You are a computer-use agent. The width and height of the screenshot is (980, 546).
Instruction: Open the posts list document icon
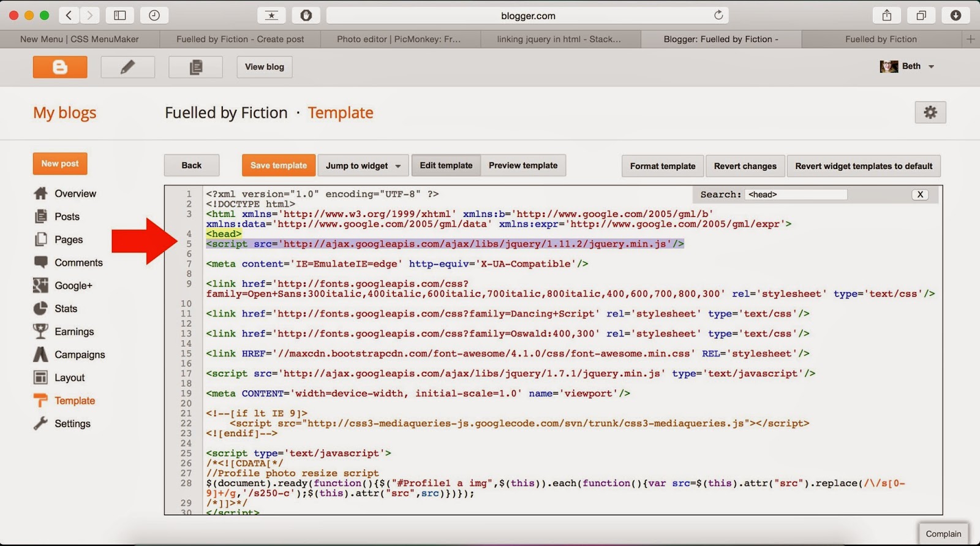click(196, 67)
